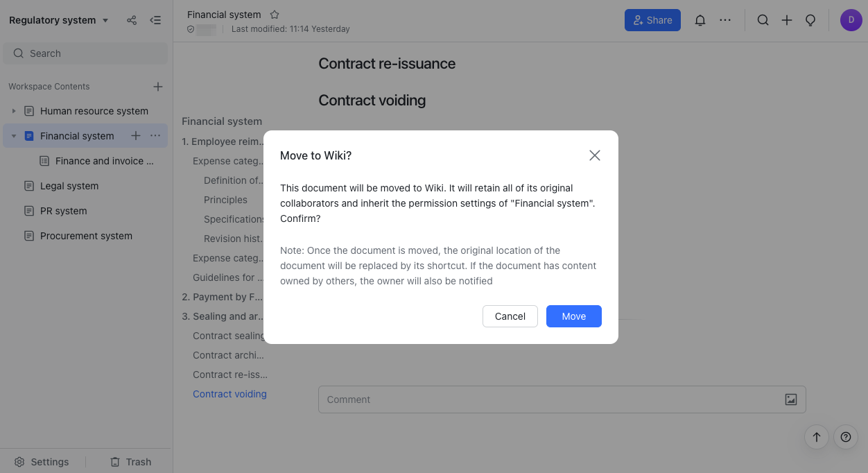Click the insert image icon in comment box
This screenshot has height=473, width=868.
791,399
